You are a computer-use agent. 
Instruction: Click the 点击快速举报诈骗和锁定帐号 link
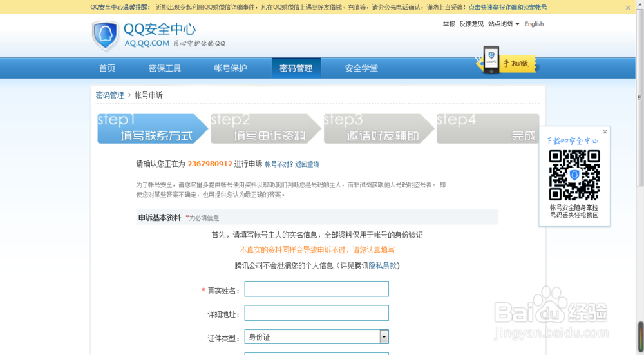507,7
